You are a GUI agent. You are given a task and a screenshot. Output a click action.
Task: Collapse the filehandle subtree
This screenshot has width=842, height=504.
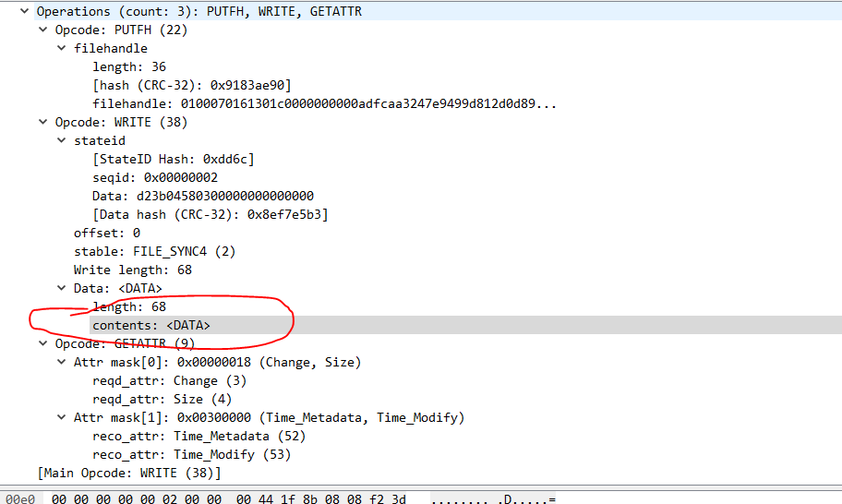pos(62,48)
